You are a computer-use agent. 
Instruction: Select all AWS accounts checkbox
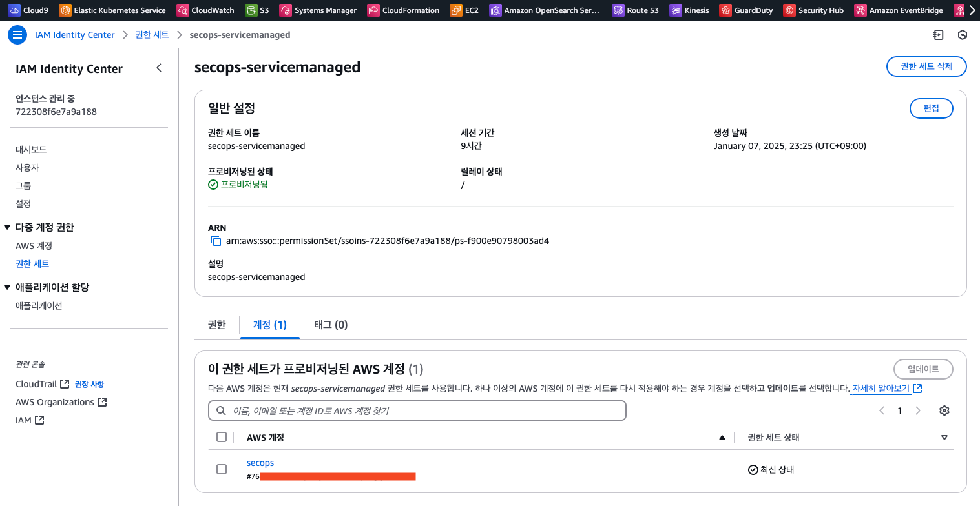tap(222, 437)
